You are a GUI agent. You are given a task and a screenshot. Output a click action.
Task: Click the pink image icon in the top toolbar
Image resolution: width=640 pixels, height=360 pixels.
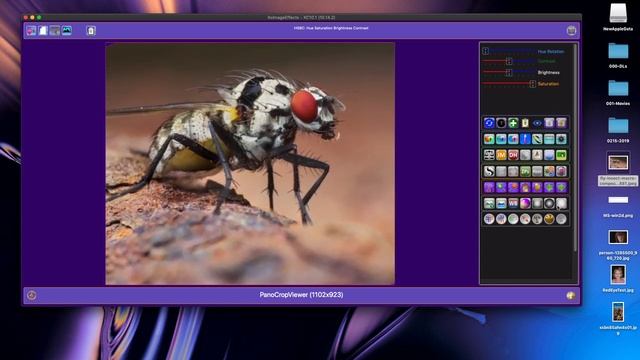click(31, 31)
